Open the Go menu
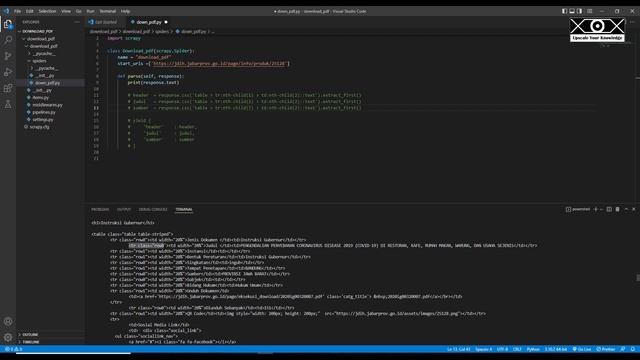 tap(79, 11)
